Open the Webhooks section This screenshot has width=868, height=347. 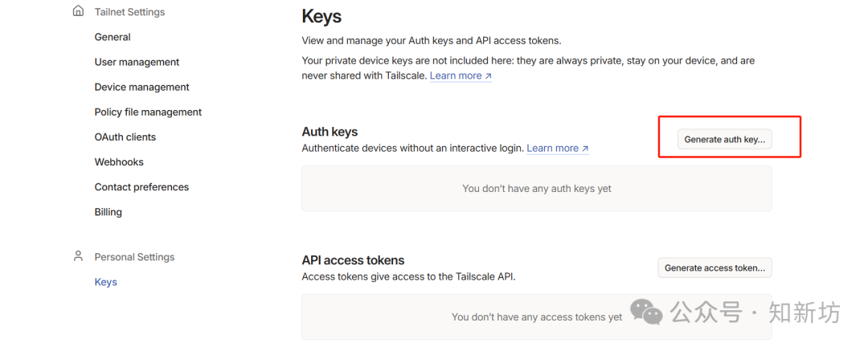tap(119, 161)
